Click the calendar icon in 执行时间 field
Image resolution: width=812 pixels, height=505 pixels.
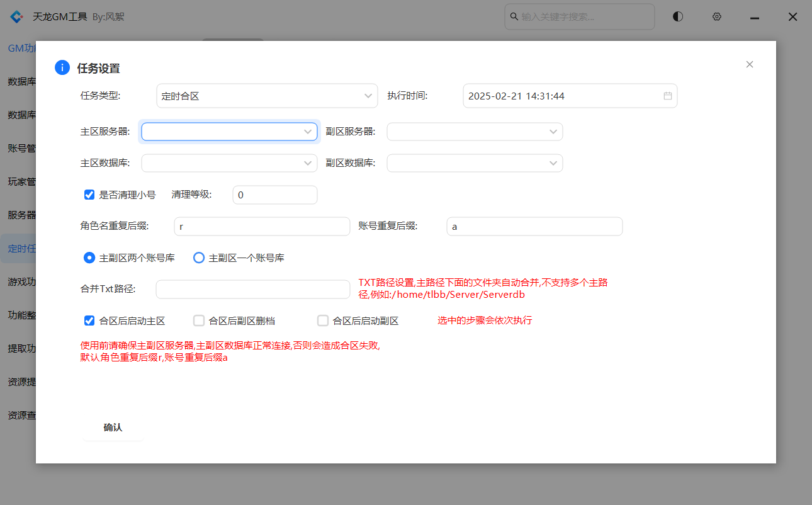[x=668, y=96]
